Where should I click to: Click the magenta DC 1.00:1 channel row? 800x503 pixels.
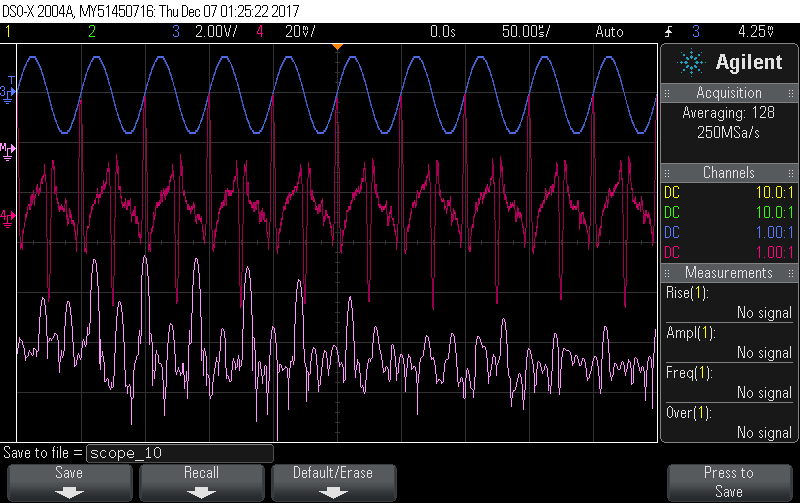point(729,252)
